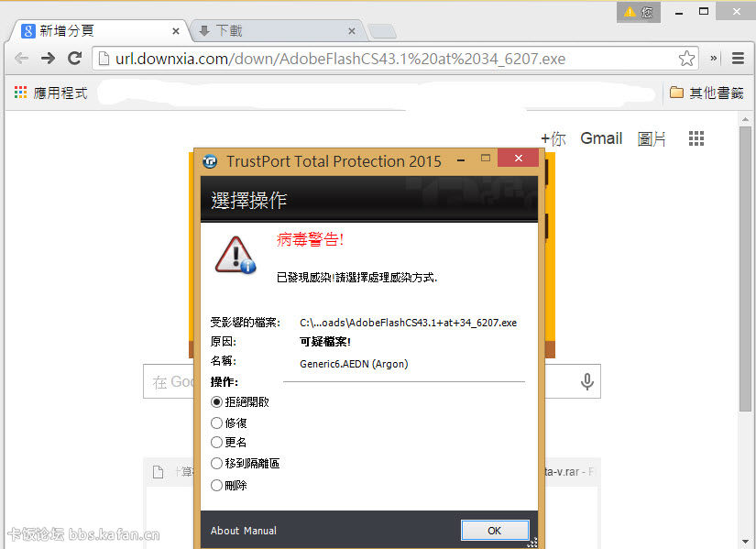
Task: Close the 下載 tab
Action: pos(352,31)
